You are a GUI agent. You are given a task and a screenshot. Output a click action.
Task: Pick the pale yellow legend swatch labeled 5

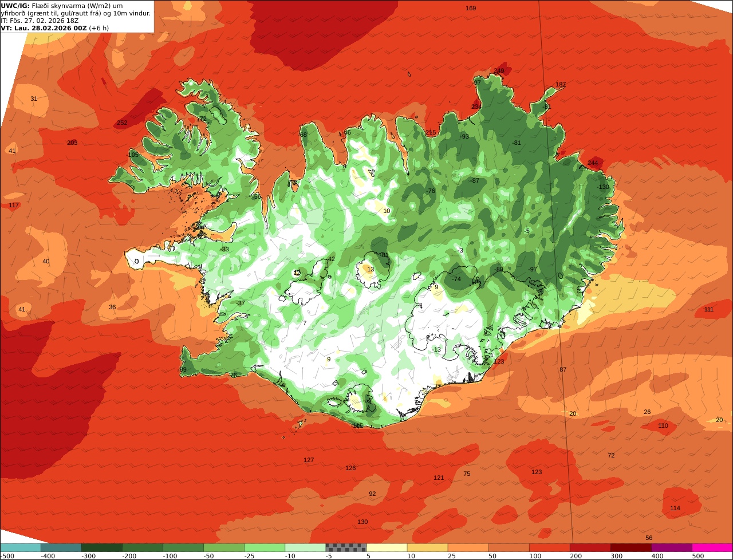click(x=387, y=547)
